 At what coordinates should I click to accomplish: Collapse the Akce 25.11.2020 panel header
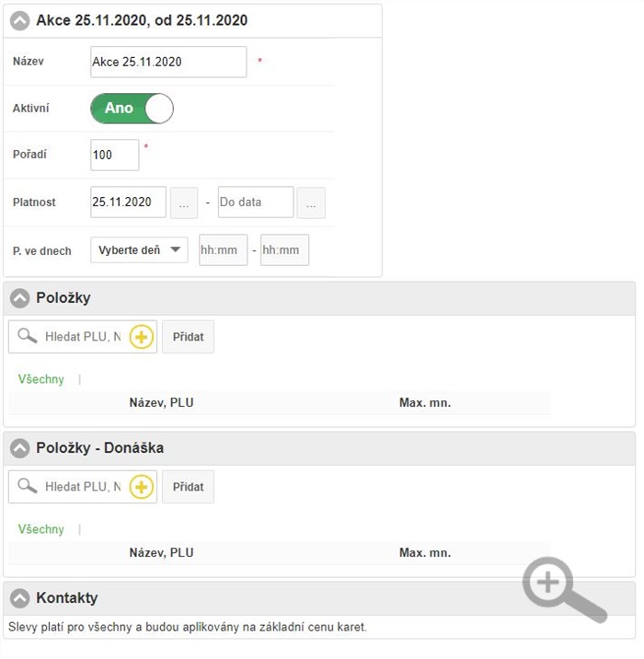[x=20, y=20]
